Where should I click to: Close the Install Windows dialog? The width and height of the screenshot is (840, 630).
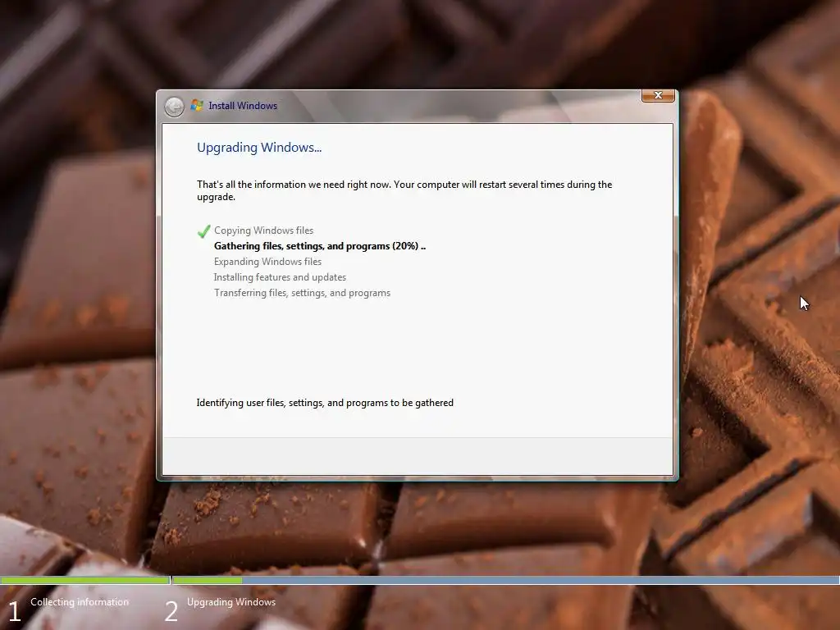658,95
